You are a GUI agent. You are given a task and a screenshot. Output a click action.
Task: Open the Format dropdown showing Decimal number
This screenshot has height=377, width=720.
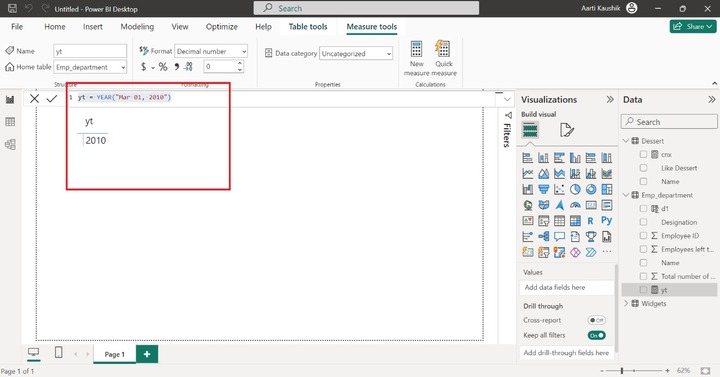211,51
